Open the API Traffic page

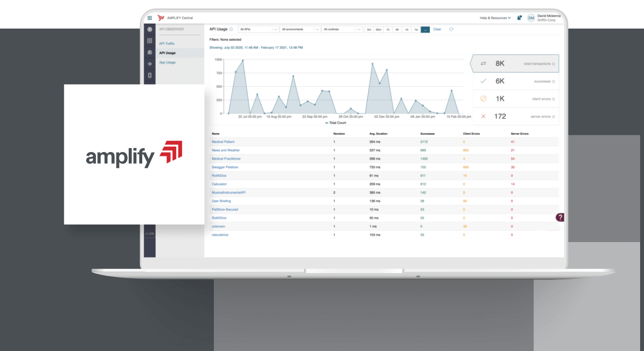(167, 44)
